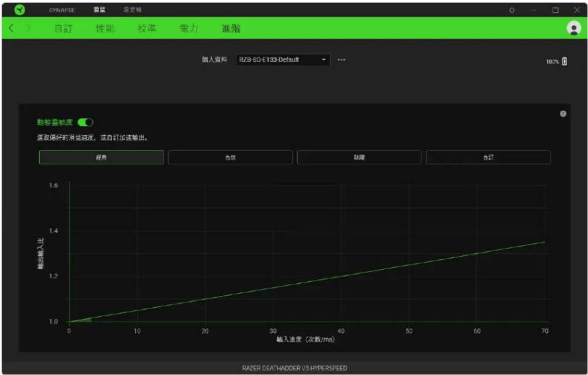Image resolution: width=588 pixels, height=375 pixels.
Task: Open the 設定檔 top tab
Action: [x=132, y=10]
